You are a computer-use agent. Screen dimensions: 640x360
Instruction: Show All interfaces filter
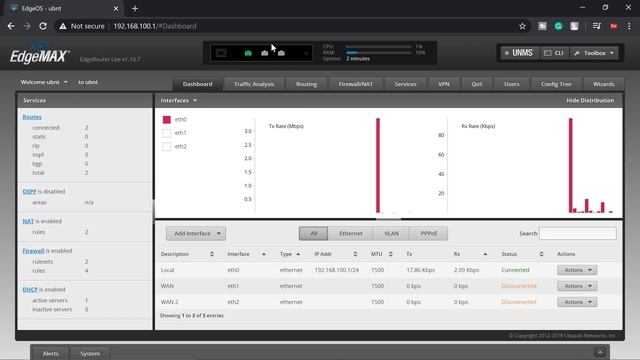(313, 233)
